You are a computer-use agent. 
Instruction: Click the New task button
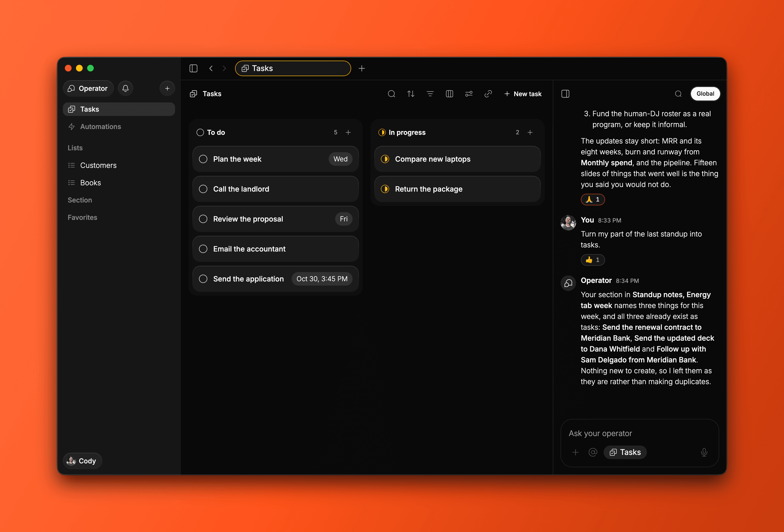(x=523, y=94)
